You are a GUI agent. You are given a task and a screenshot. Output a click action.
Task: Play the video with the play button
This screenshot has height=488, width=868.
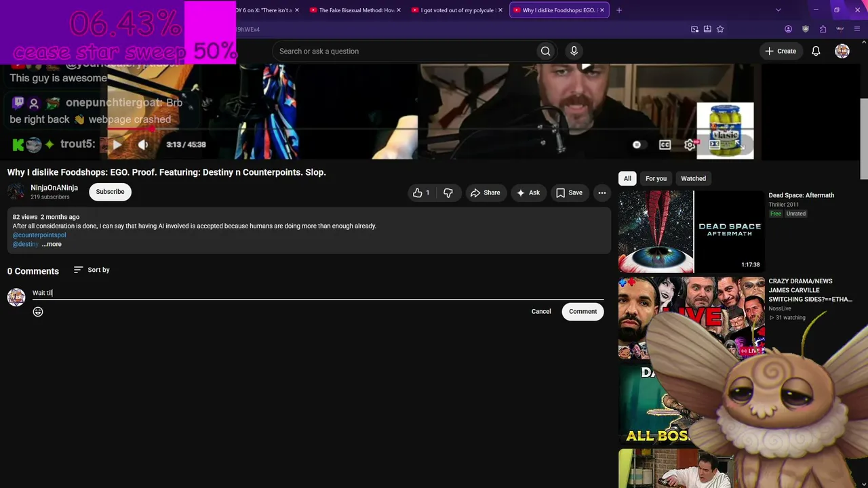(117, 144)
